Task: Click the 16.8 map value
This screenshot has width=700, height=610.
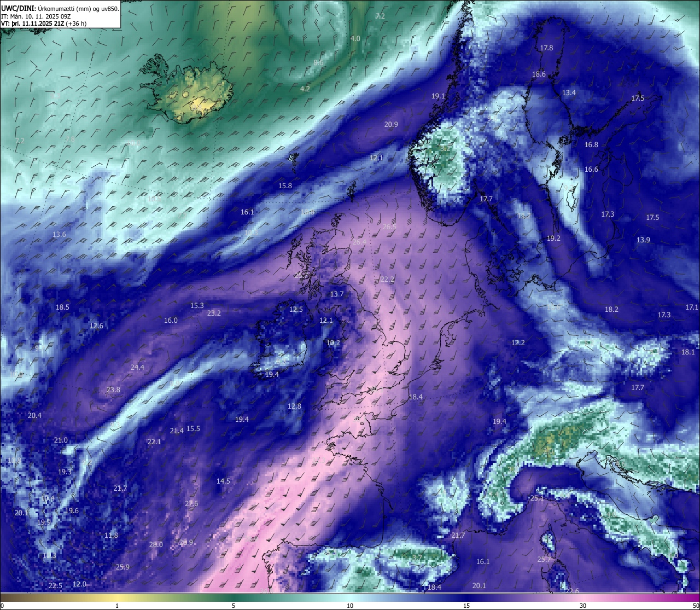Action: click(x=591, y=145)
